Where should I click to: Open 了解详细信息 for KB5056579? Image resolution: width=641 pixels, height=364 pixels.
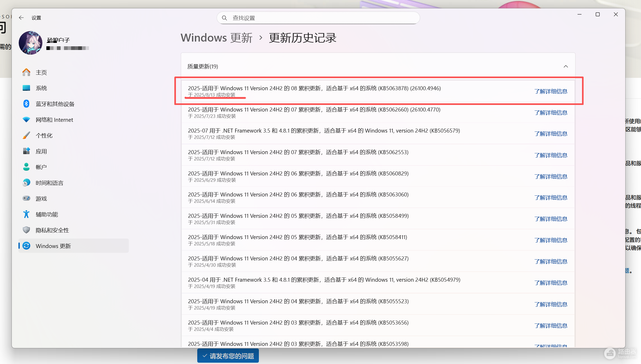point(551,134)
